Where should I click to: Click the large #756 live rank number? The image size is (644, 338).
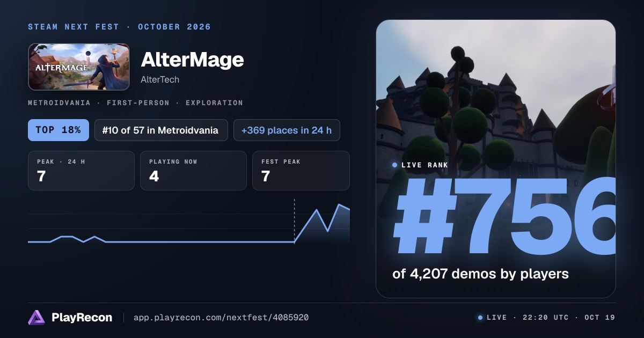pyautogui.click(x=504, y=217)
